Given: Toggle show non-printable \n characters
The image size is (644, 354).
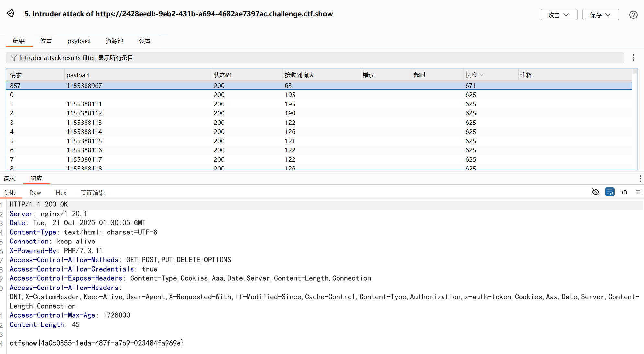Looking at the screenshot, I should coord(624,192).
